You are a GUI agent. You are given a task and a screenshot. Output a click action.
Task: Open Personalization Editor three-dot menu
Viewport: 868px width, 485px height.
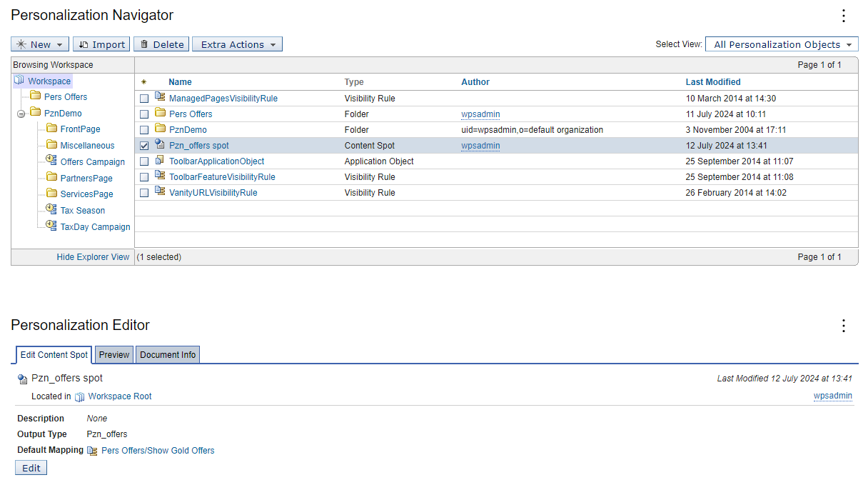pos(844,326)
